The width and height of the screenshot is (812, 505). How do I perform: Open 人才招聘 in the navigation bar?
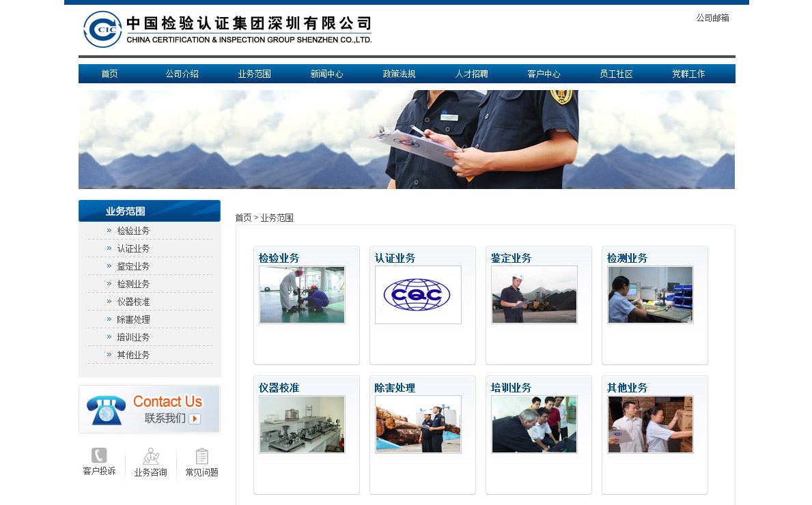(471, 74)
